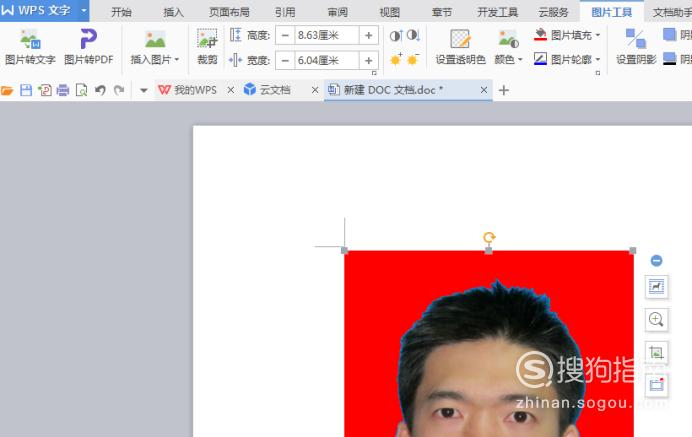The width and height of the screenshot is (692, 437).
Task: Open file folder icon in quick toolbar
Action: 7,90
